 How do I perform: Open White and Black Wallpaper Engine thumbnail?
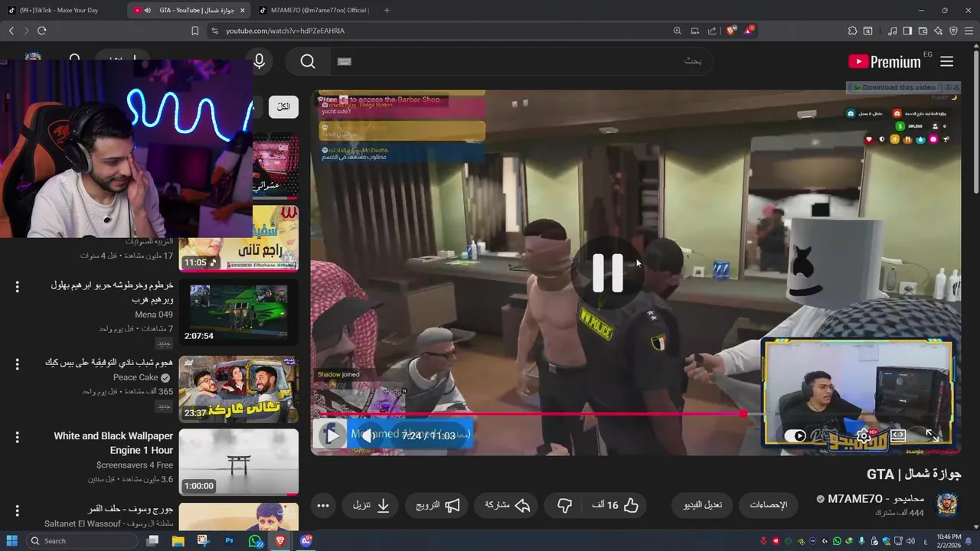[x=238, y=462]
